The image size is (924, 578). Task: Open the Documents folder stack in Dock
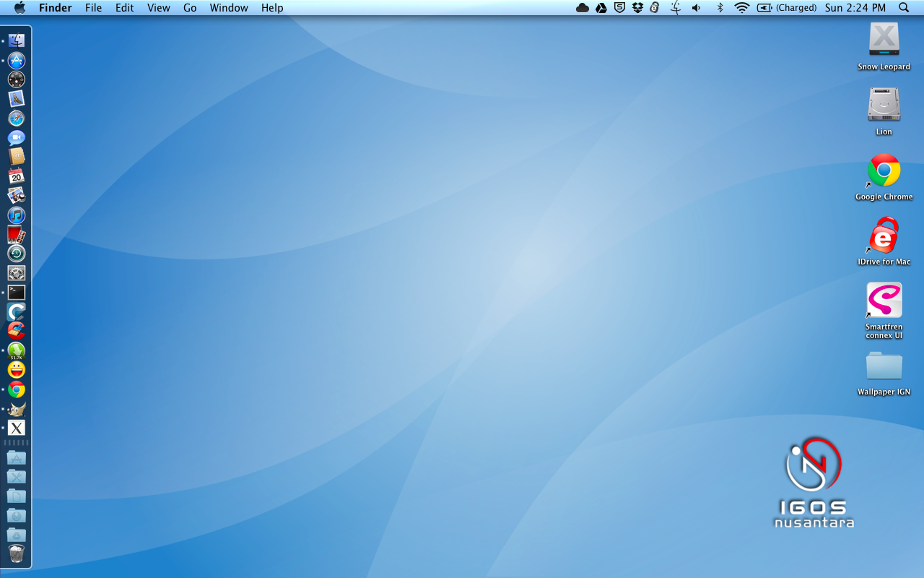17,496
